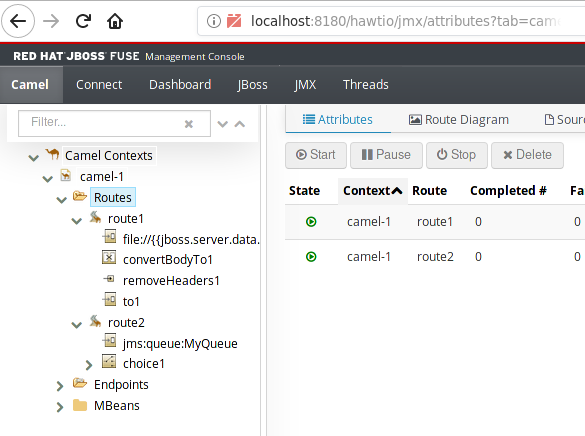Screen dimensions: 585x436
Task: Click the removeHeaders1 node icon
Action: pos(109,278)
